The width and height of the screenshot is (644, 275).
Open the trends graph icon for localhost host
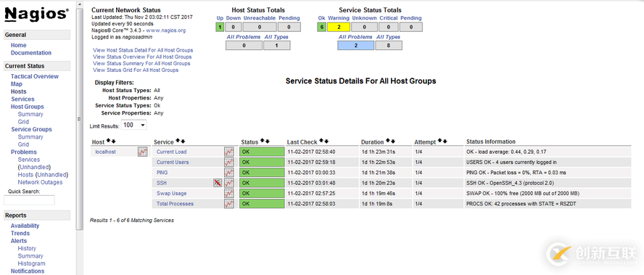pyautogui.click(x=142, y=152)
